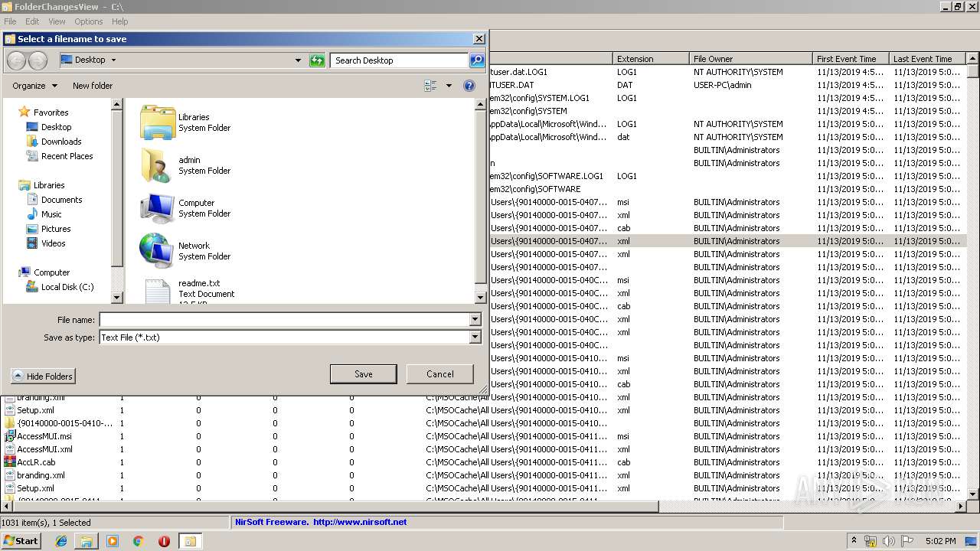This screenshot has height=551, width=980.
Task: Open the Organize dropdown menu
Action: coord(34,86)
